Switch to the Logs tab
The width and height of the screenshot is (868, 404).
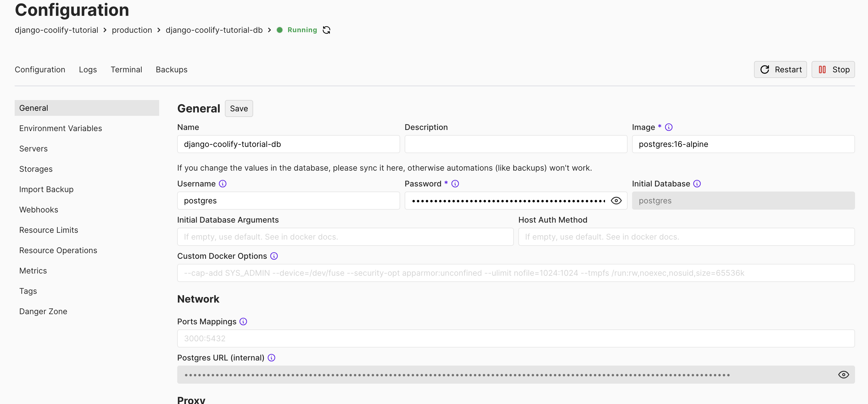pyautogui.click(x=87, y=70)
